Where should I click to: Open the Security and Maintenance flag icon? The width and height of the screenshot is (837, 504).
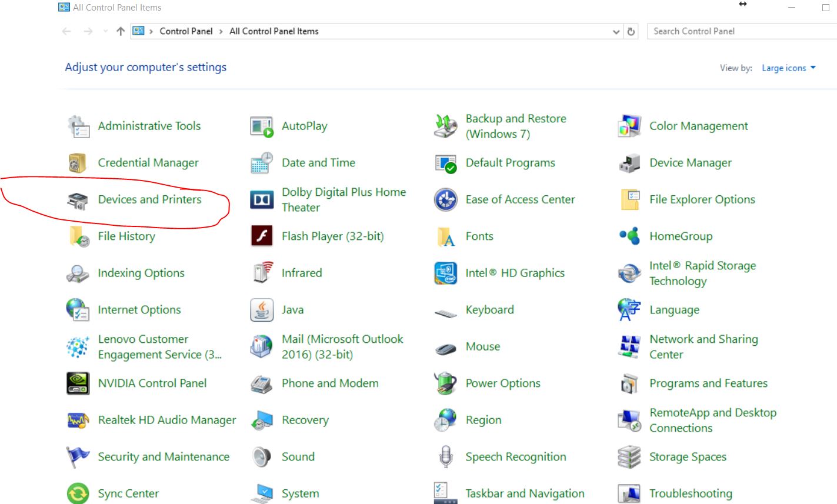pyautogui.click(x=78, y=457)
